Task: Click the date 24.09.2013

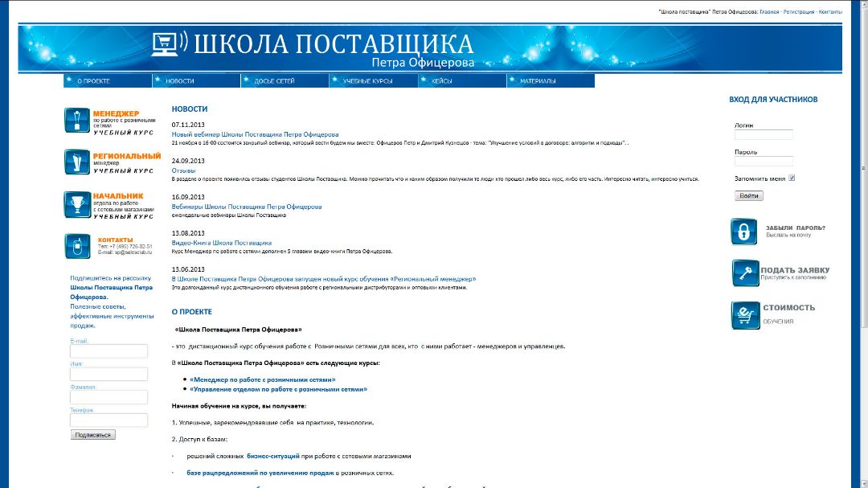Action: pos(187,161)
